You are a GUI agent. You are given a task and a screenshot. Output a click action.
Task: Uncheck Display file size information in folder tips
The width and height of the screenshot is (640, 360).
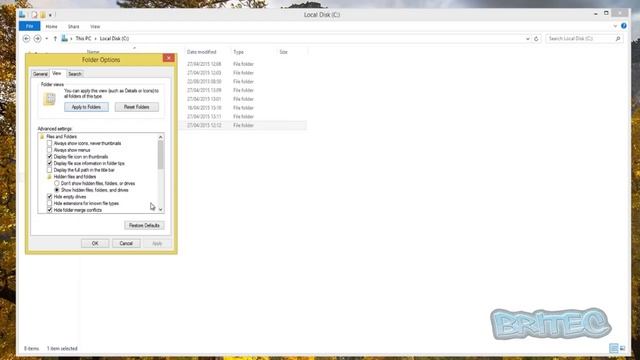(49, 163)
